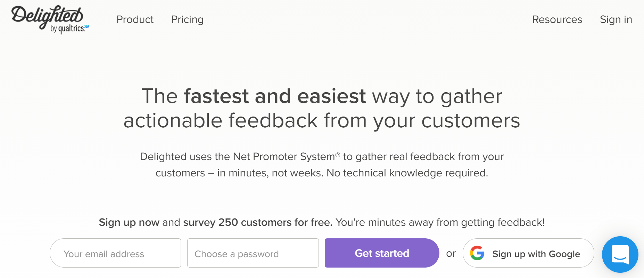Click the "or" separator between sign-up options
This screenshot has width=644, height=278.
click(451, 254)
